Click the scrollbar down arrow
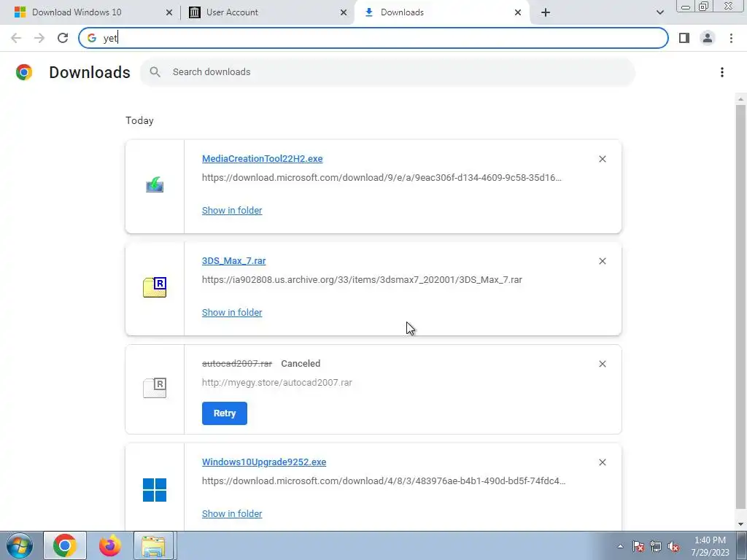The width and height of the screenshot is (747, 560). (740, 524)
